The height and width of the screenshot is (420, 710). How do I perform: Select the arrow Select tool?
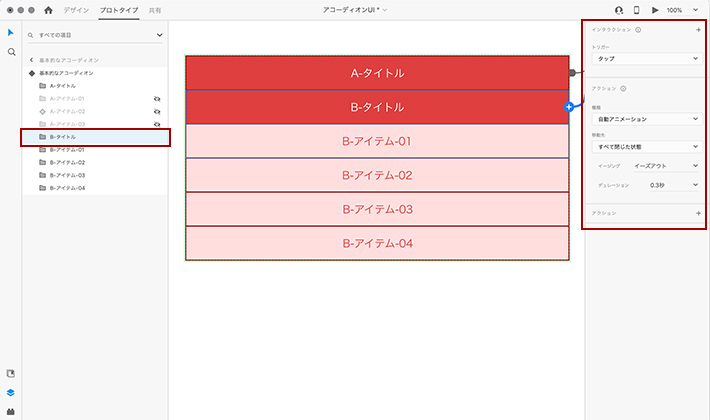(11, 33)
